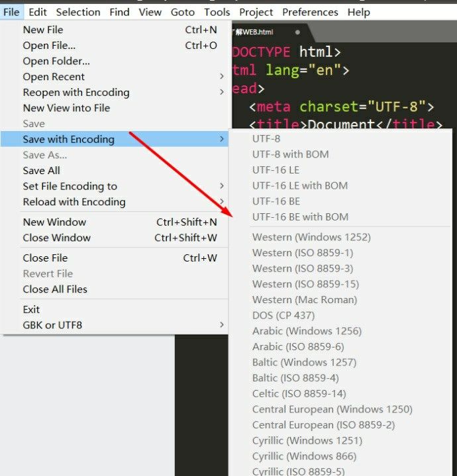Select UTF-8 encoding option
Viewport: 457px width, 476px height.
pos(340,139)
